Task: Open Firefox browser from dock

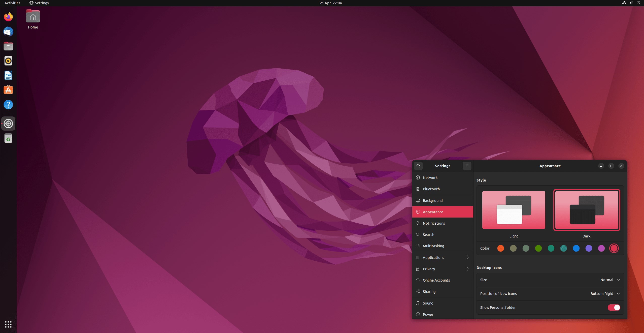Action: tap(8, 17)
